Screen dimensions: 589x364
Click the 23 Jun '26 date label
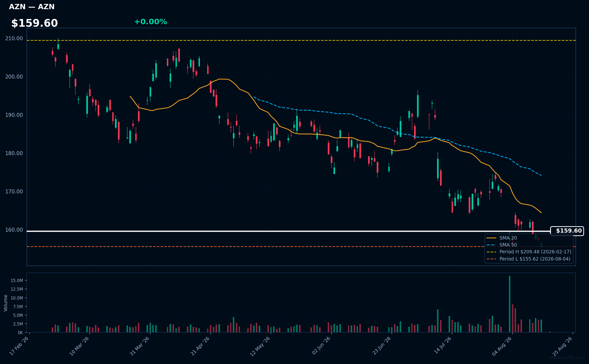click(382, 346)
